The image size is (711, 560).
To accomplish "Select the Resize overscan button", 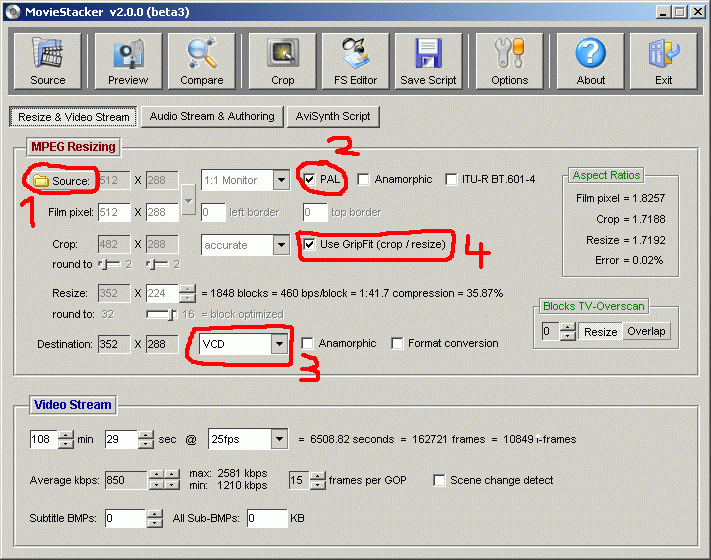I will (600, 331).
